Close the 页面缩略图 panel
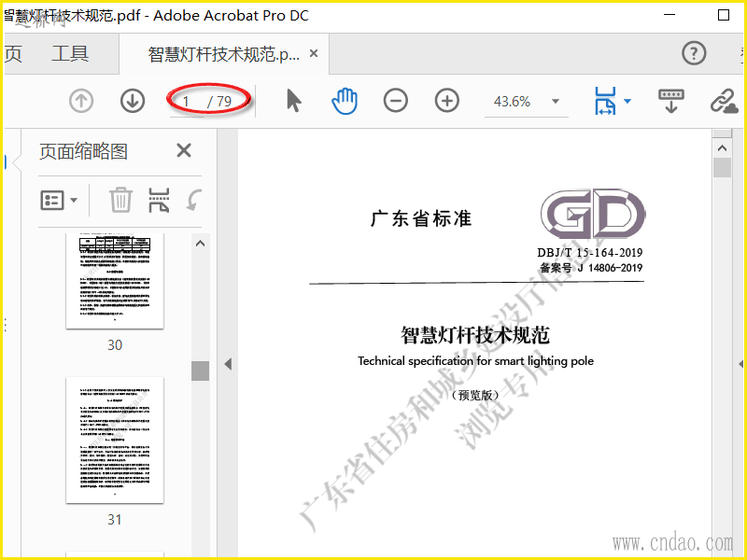747x560 pixels. coord(184,150)
